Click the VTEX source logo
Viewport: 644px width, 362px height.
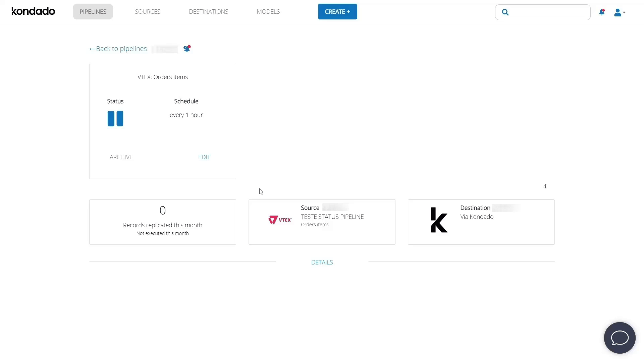tap(280, 220)
